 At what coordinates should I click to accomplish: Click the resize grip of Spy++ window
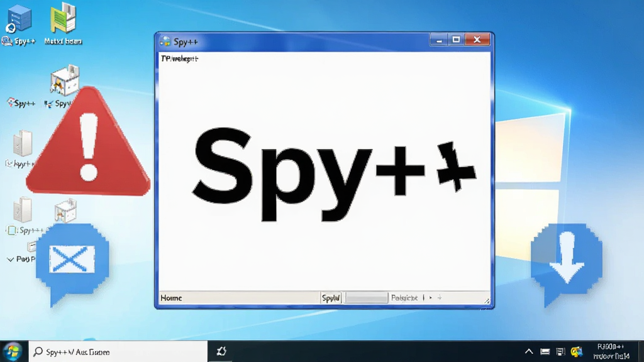coord(487,301)
